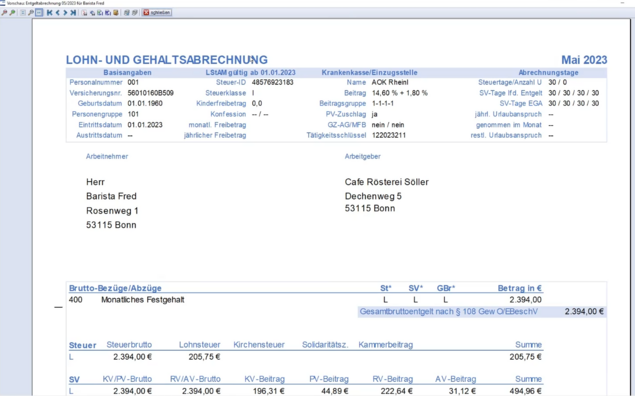The image size is (635, 396).
Task: Click the PV-Beitrag amount 44,89 €
Action: click(x=335, y=391)
